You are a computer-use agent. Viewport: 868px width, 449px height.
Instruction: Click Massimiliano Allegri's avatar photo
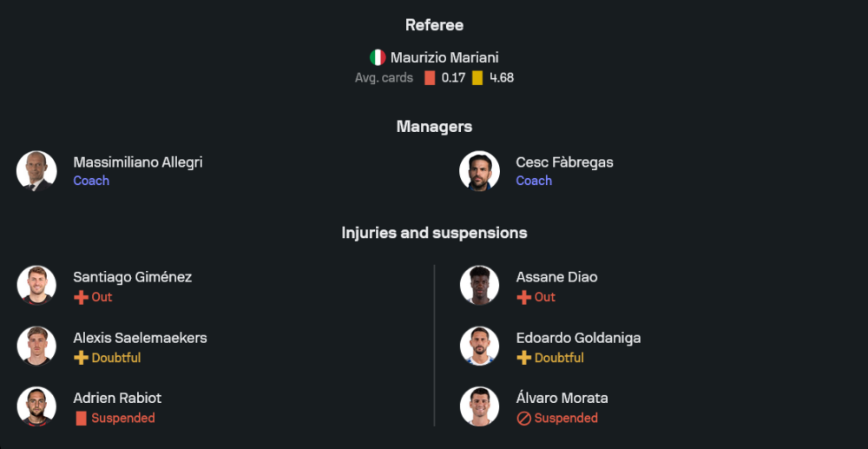coord(36,171)
